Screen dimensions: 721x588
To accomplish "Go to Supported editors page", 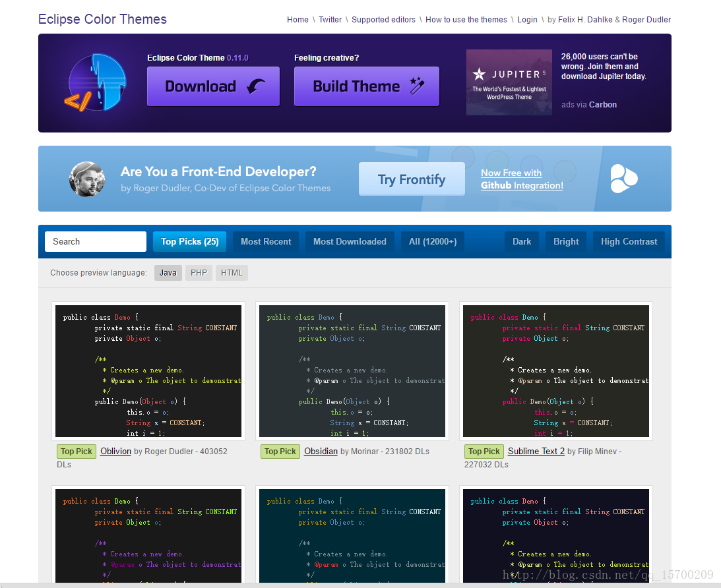I will (x=383, y=20).
